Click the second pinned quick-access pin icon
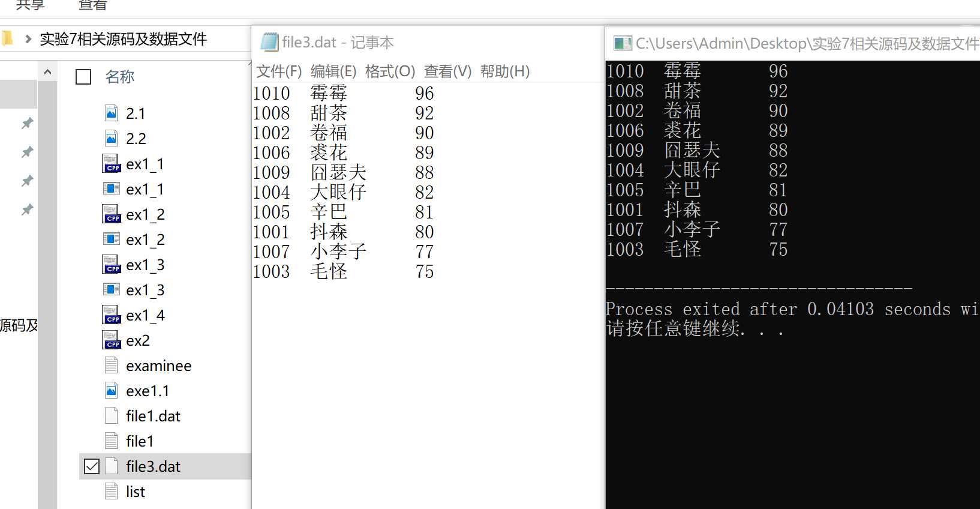Viewport: 980px width, 509px height. [27, 152]
